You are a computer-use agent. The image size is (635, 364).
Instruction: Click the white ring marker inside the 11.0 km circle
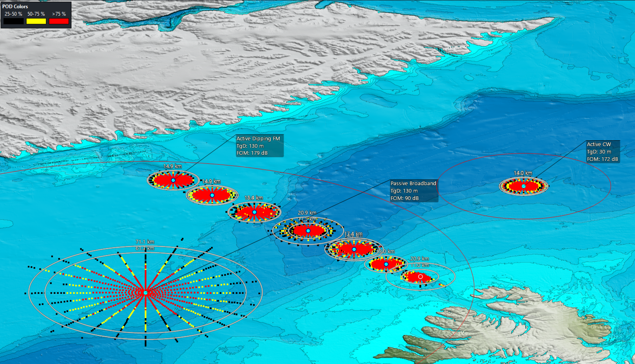(x=420, y=276)
